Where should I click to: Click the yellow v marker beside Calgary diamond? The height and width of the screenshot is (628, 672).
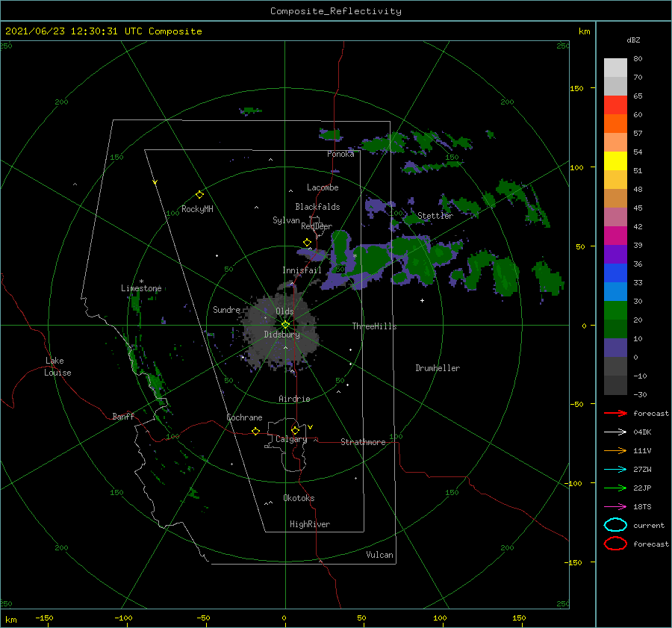coord(311,427)
